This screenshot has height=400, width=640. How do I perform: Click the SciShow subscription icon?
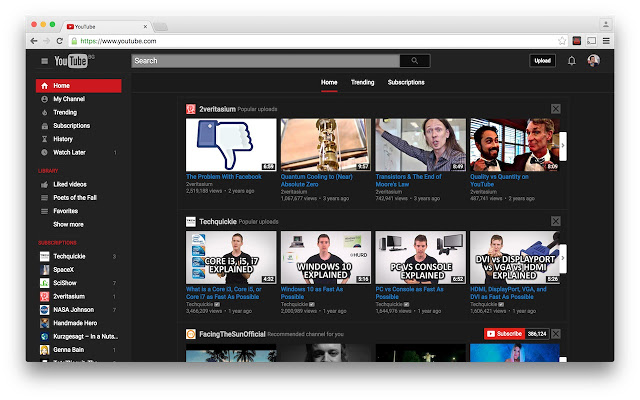click(x=44, y=283)
